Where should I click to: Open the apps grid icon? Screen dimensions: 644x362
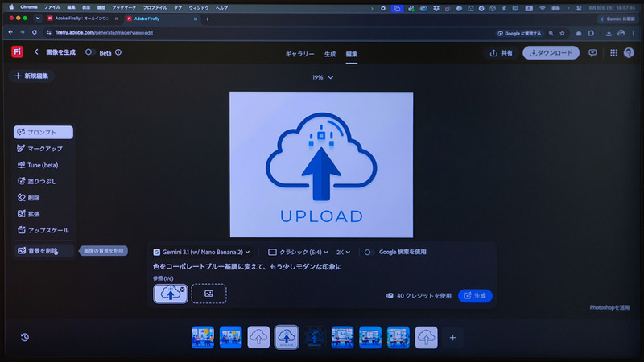pyautogui.click(x=613, y=53)
